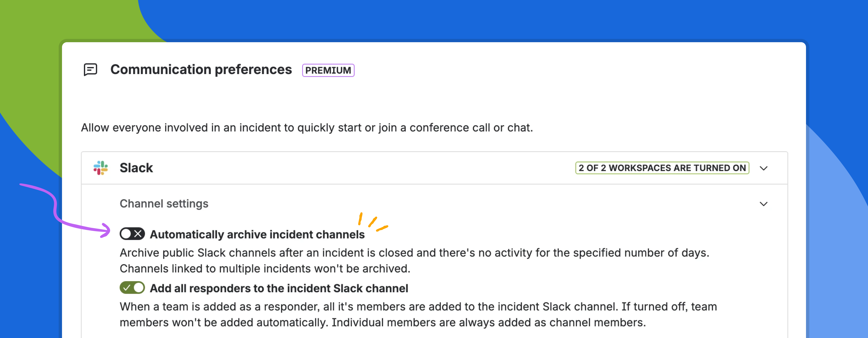Click the Slack logo icon
The height and width of the screenshot is (338, 868).
[100, 168]
